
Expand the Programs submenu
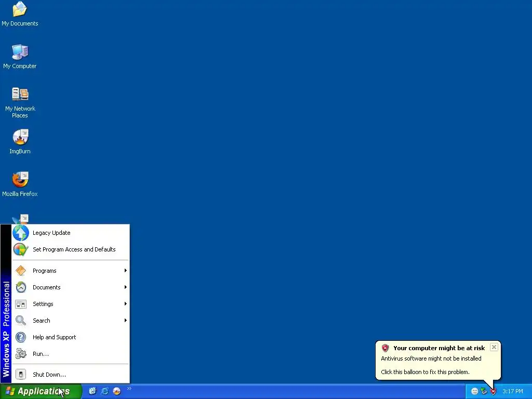(71, 271)
